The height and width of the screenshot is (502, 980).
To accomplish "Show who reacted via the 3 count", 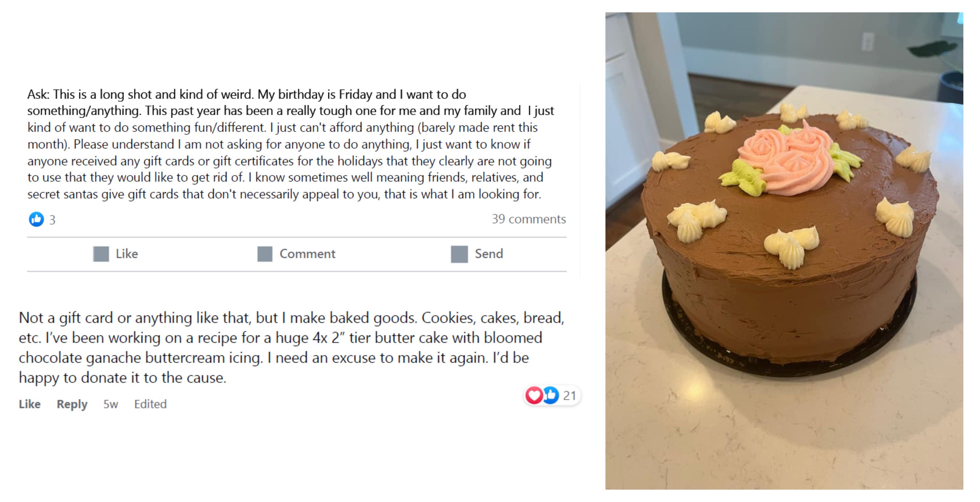I will (x=53, y=220).
